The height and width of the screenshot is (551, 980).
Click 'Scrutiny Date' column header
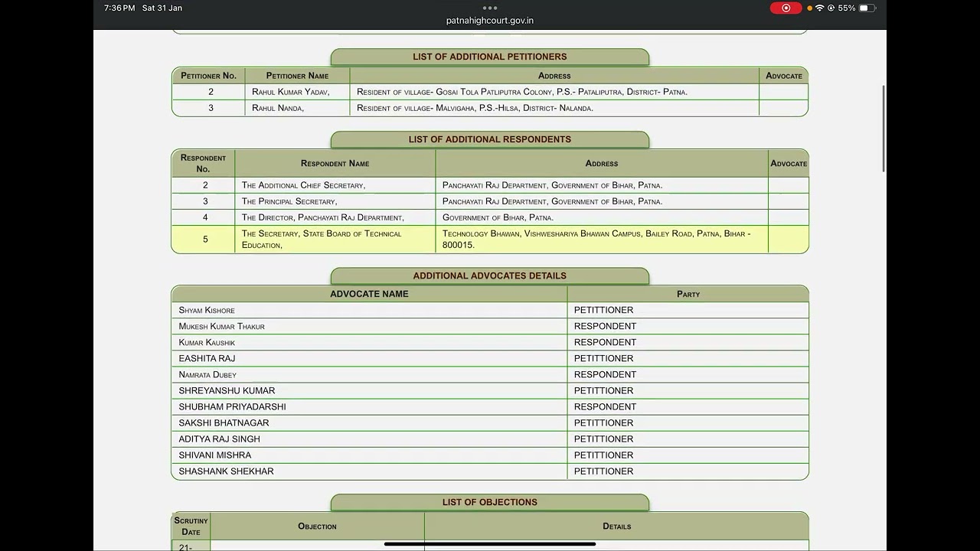point(191,527)
